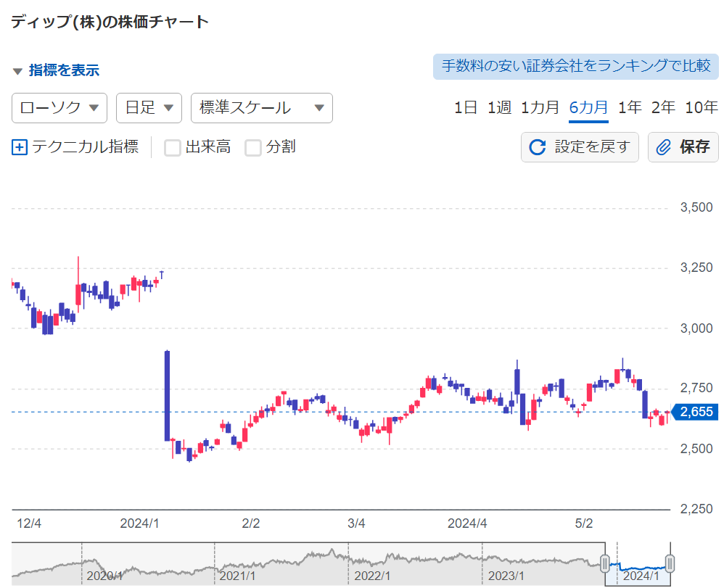Enable the 出来高 checkbox
The height and width of the screenshot is (588, 724).
pyautogui.click(x=173, y=148)
